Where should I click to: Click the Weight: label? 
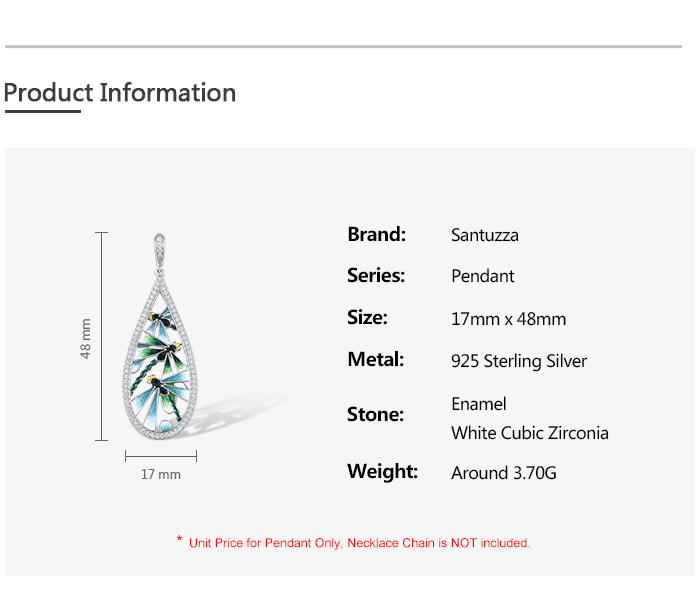click(382, 472)
